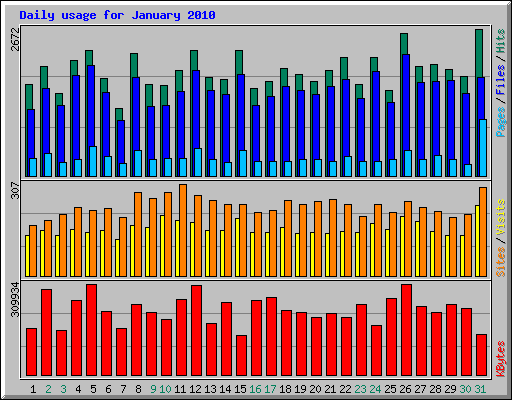Click the orange visits bar for day 1

pos(33,251)
